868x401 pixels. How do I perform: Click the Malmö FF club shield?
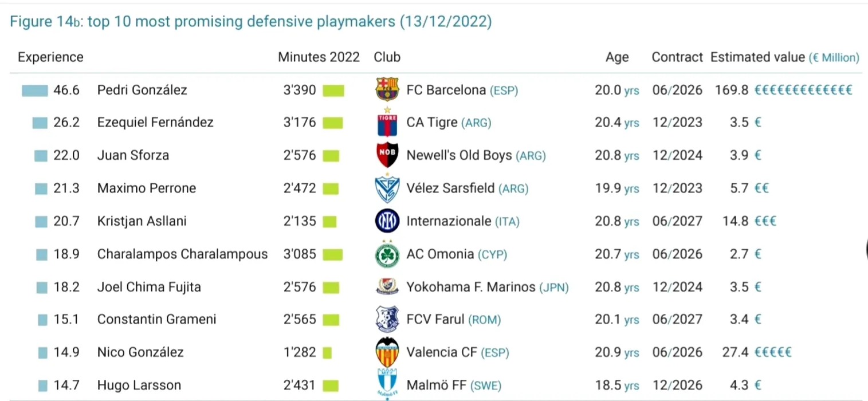[387, 384]
